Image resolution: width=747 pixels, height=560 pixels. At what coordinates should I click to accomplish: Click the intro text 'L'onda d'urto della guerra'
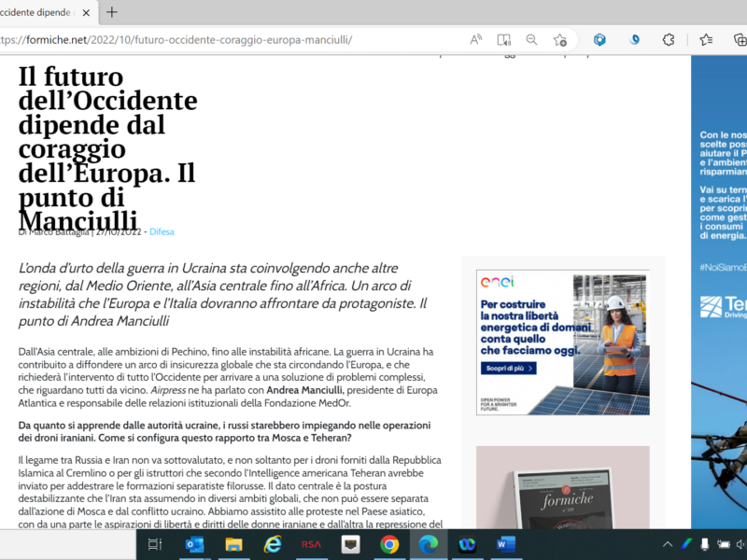223,294
